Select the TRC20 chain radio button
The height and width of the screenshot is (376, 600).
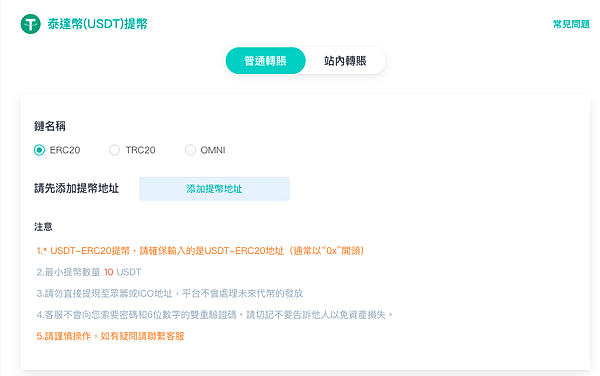tap(114, 150)
